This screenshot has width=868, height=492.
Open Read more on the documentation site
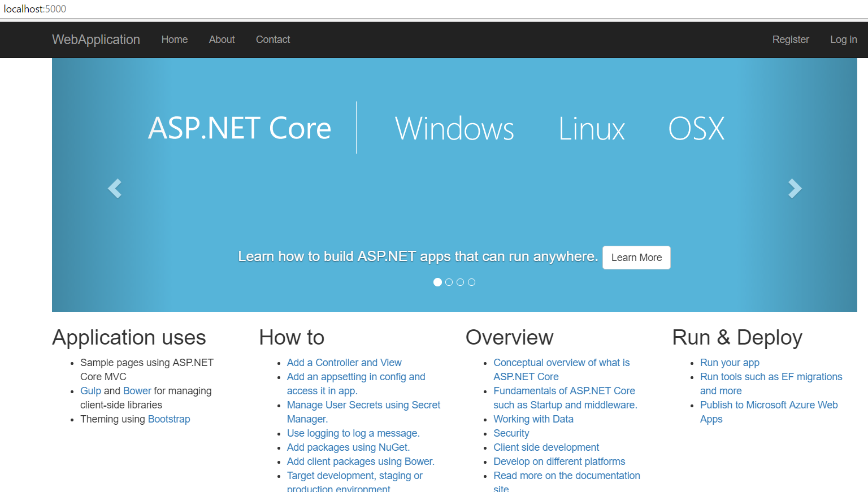pos(567,481)
